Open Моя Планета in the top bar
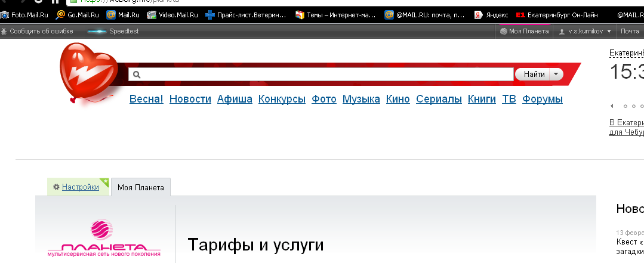 coord(524,31)
